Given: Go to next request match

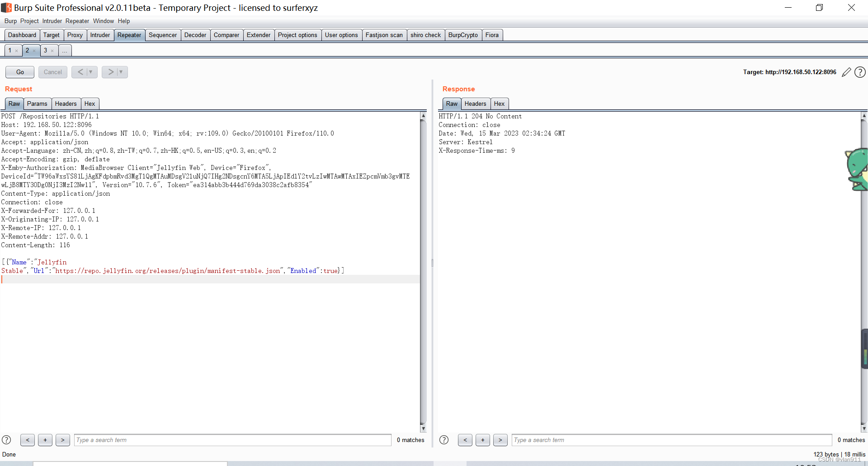Looking at the screenshot, I should [63, 440].
